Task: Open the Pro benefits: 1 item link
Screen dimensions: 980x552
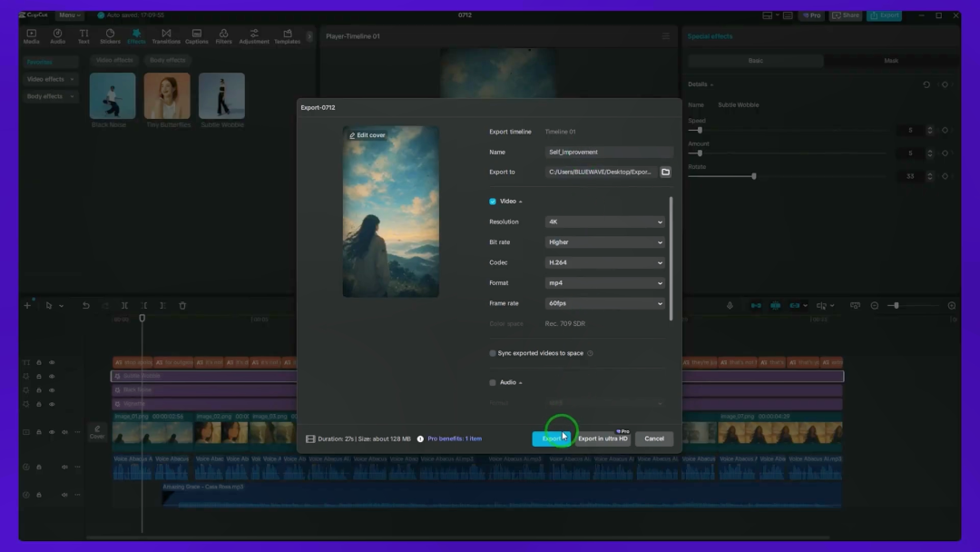Action: tap(455, 439)
